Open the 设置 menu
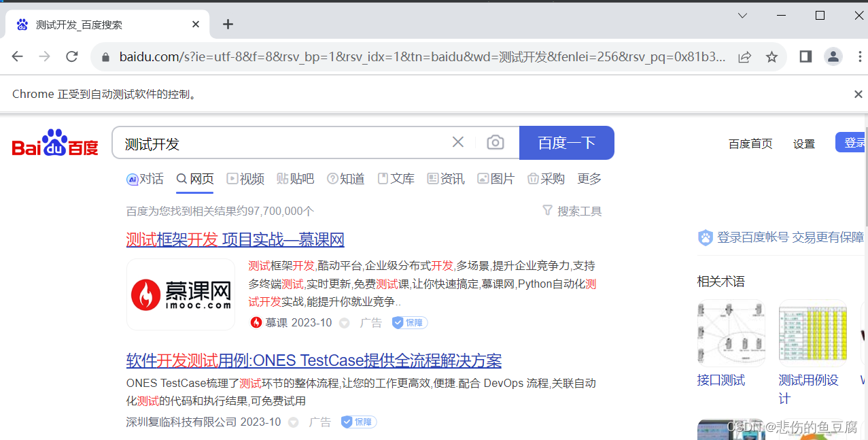The height and width of the screenshot is (440, 868). click(x=804, y=143)
